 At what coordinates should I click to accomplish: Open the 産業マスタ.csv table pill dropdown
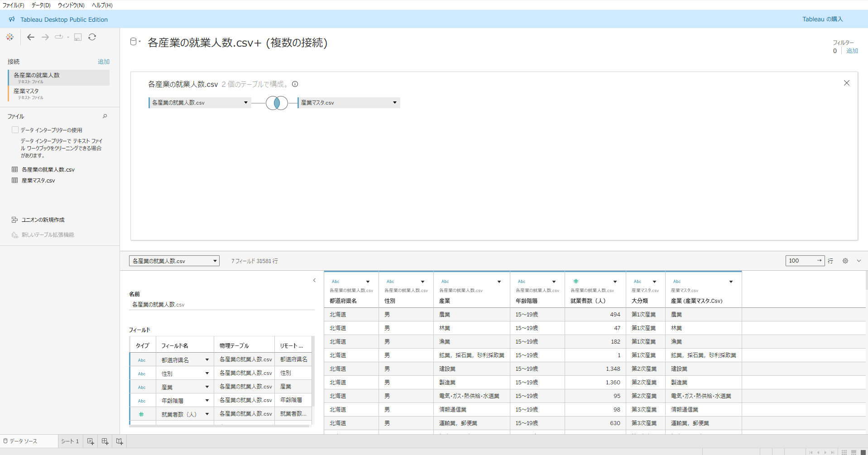click(x=395, y=103)
